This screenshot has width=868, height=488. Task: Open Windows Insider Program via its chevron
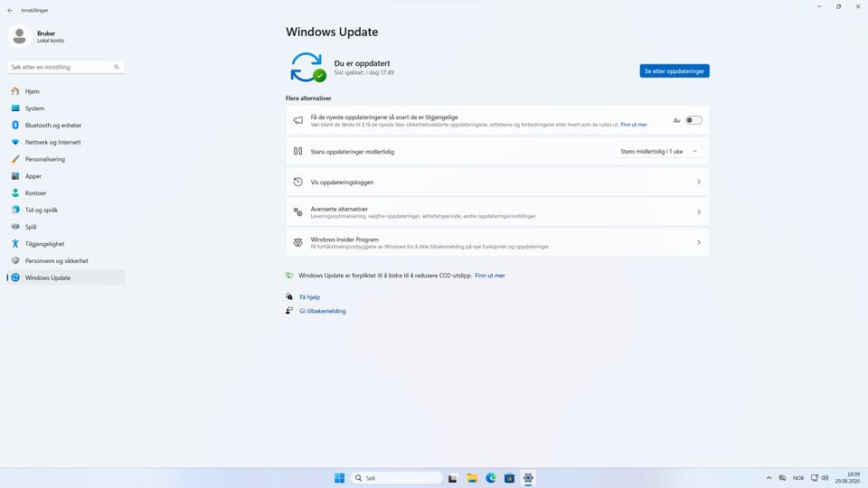pyautogui.click(x=699, y=242)
